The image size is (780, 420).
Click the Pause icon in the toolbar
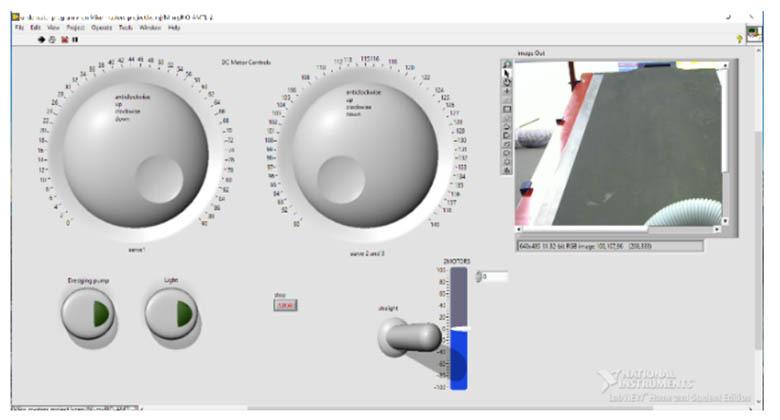click(x=75, y=39)
